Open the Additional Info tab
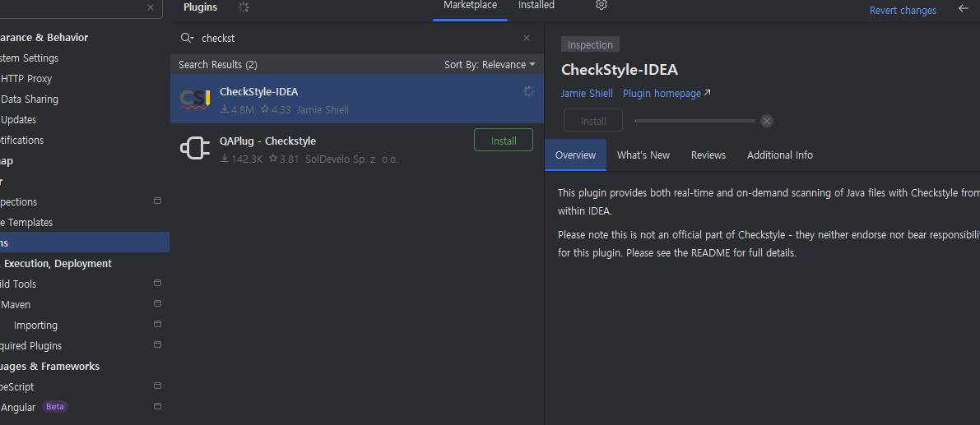980x425 pixels. [780, 155]
